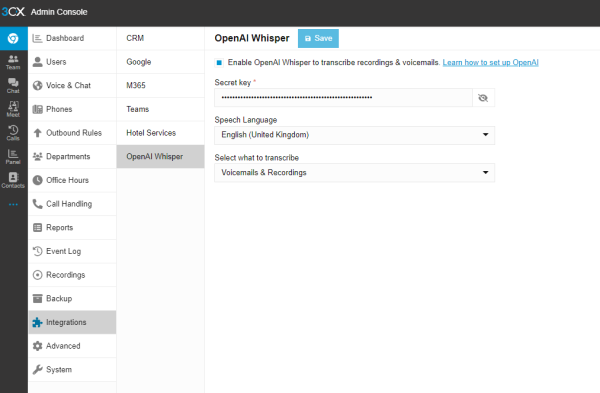Toggle Enable OpenAI Whisper checkbox
The height and width of the screenshot is (393, 600).
219,62
